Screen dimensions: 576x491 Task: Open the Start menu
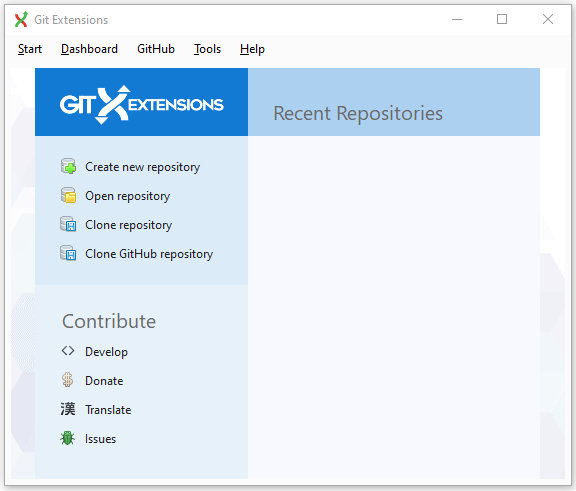click(x=30, y=49)
